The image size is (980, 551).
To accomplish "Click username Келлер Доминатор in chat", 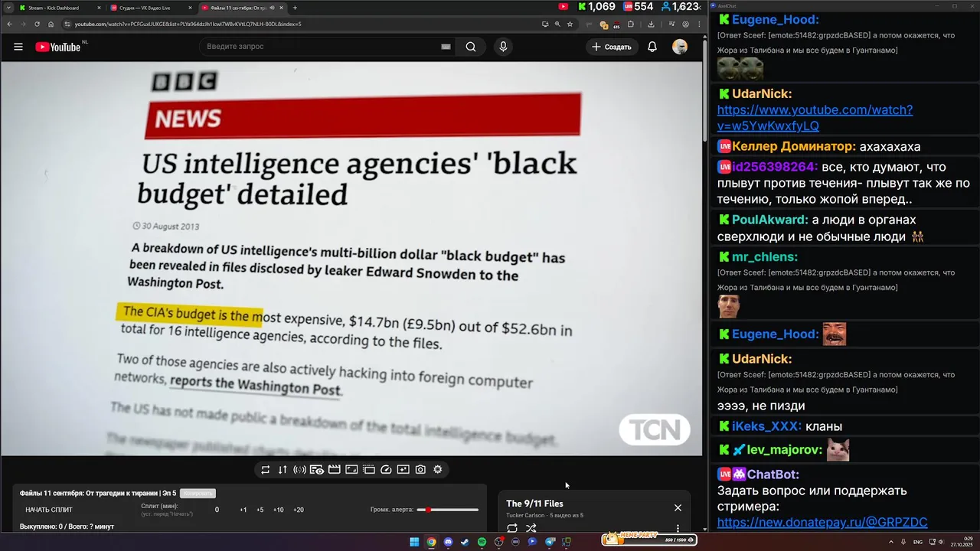I will [x=794, y=146].
